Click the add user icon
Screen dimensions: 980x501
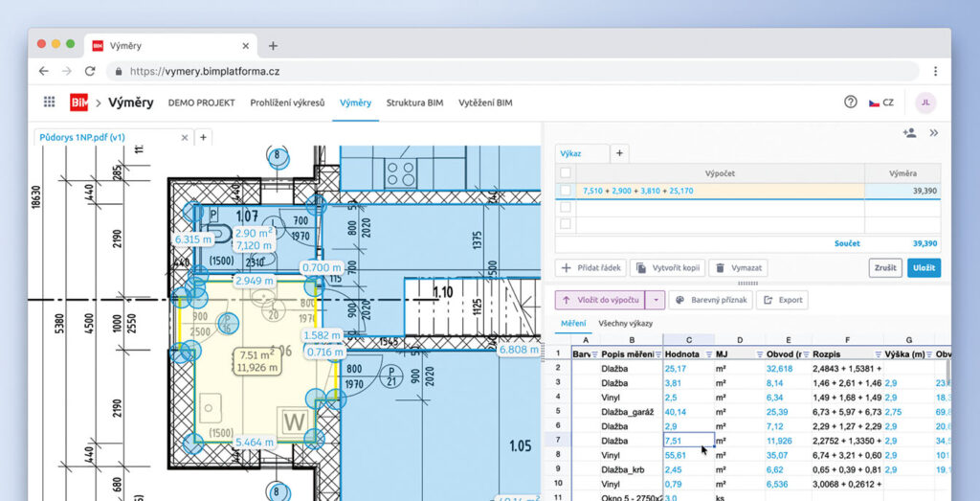pyautogui.click(x=908, y=133)
